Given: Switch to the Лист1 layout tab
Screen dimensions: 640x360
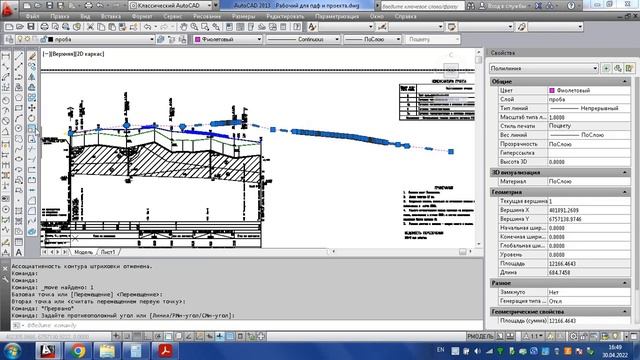Looking at the screenshot, I should (x=108, y=252).
